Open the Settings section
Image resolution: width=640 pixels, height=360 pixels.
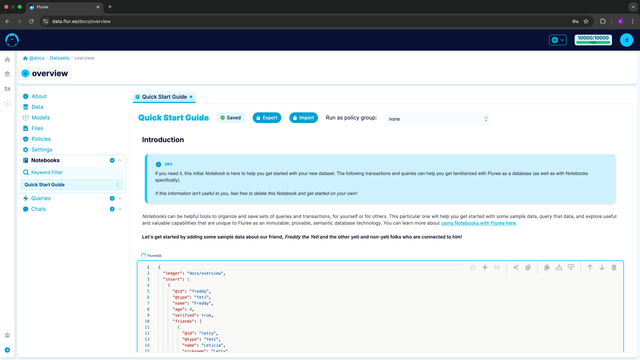click(x=42, y=149)
